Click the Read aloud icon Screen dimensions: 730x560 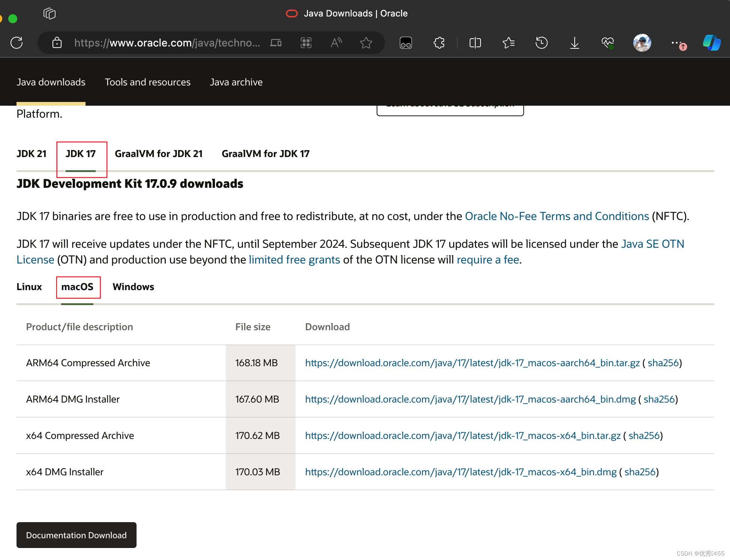point(336,43)
